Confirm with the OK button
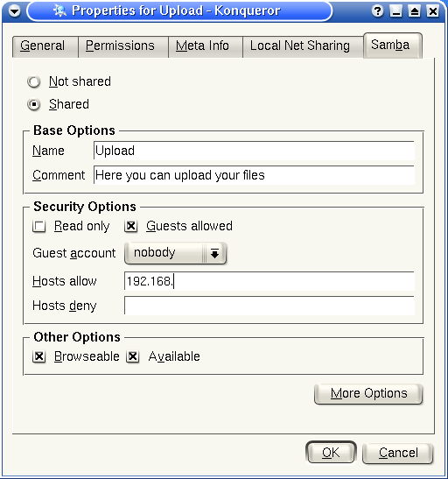 pos(331,453)
